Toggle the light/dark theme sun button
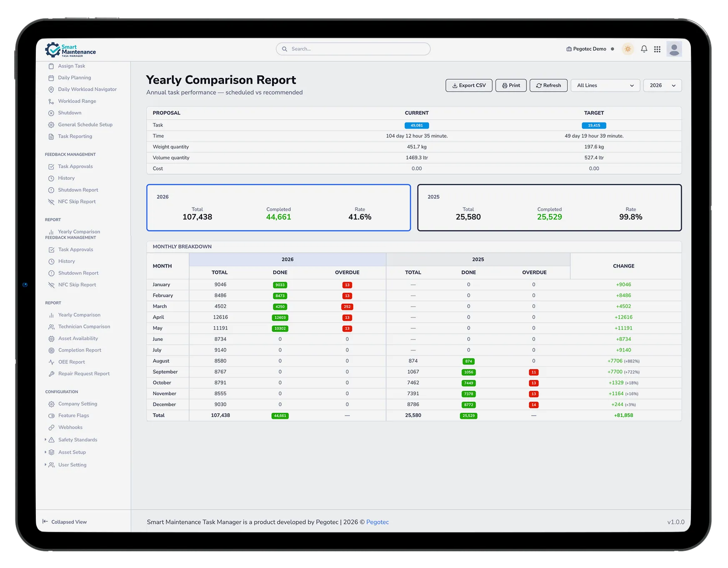Screen dimensions: 728x568 coord(628,49)
